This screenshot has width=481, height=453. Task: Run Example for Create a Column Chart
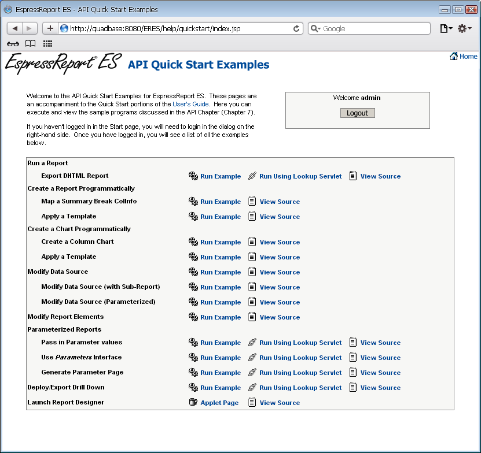click(220, 242)
